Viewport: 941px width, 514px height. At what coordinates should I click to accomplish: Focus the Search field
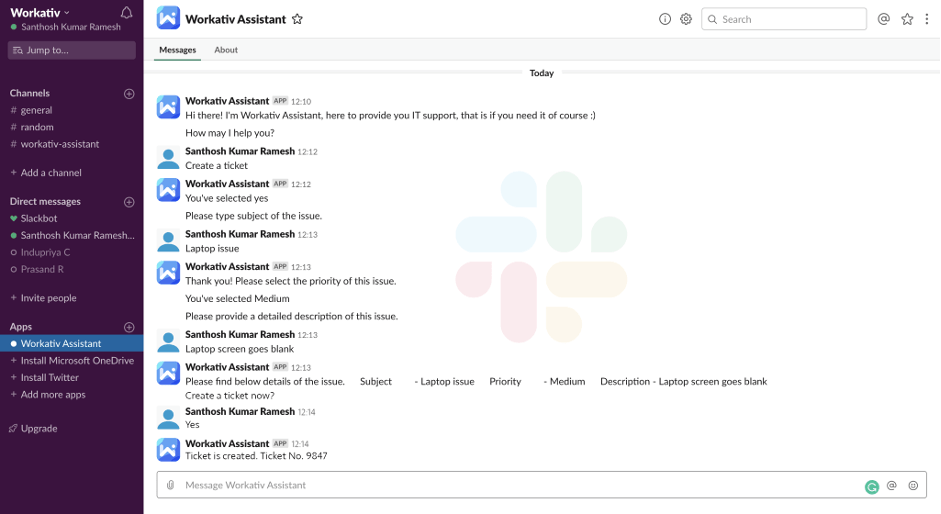[x=784, y=19]
